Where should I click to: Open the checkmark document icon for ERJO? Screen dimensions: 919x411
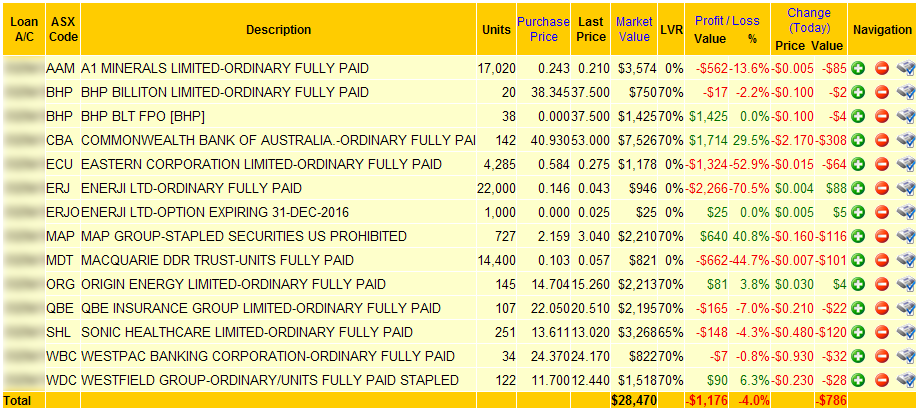(x=906, y=213)
